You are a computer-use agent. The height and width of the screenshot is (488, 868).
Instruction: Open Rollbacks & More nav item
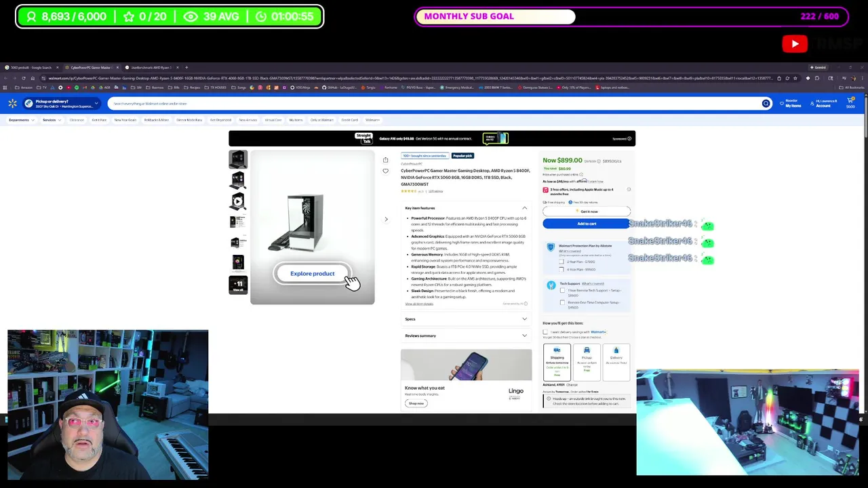pos(156,120)
